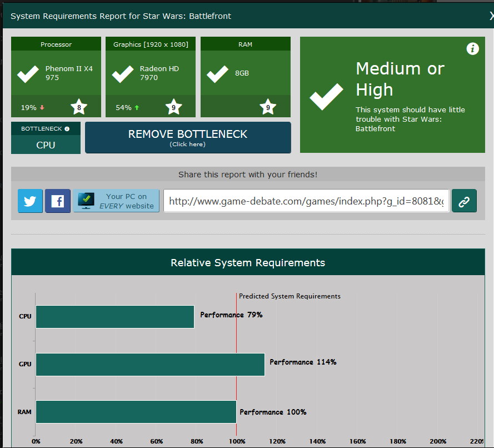Viewport: 494px width, 448px height.
Task: Click the 100% axis tick label
Action: tap(237, 441)
